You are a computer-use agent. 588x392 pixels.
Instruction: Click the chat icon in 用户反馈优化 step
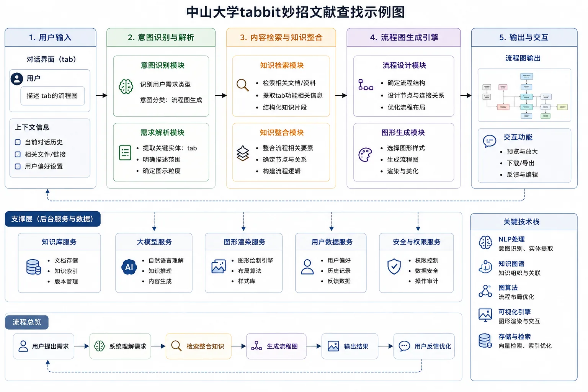point(404,346)
